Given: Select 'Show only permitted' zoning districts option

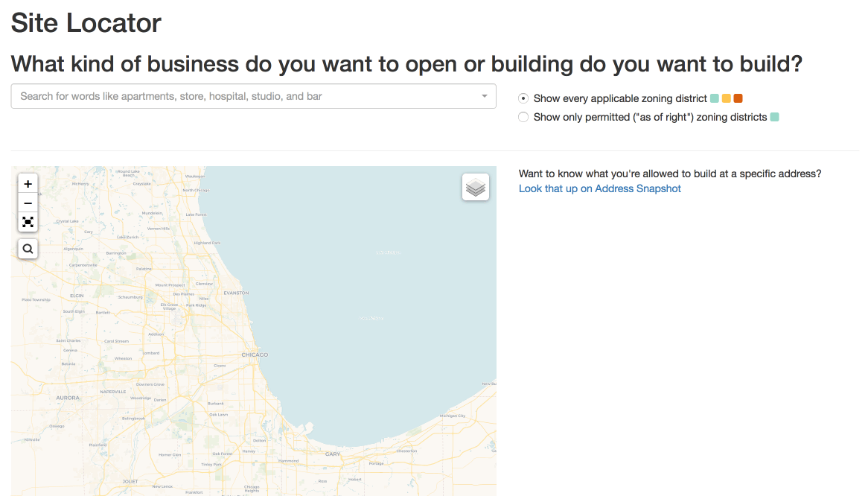Looking at the screenshot, I should (523, 117).
